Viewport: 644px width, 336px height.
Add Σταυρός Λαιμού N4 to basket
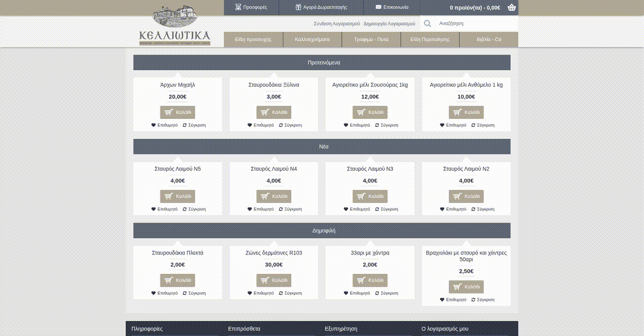274,196
